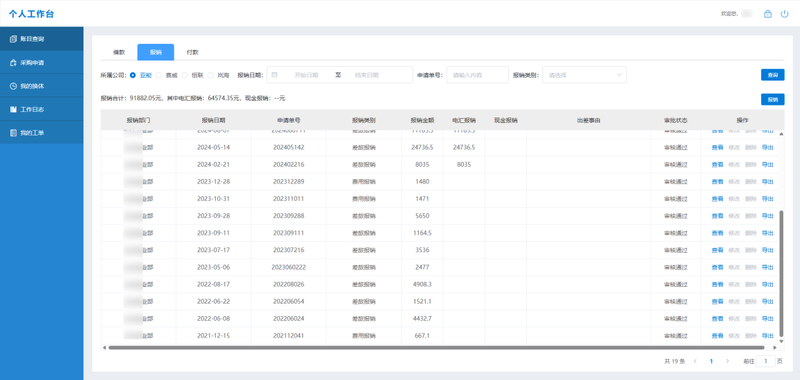Click the 采购申请 sidebar icon
The image size is (800, 380).
13,63
